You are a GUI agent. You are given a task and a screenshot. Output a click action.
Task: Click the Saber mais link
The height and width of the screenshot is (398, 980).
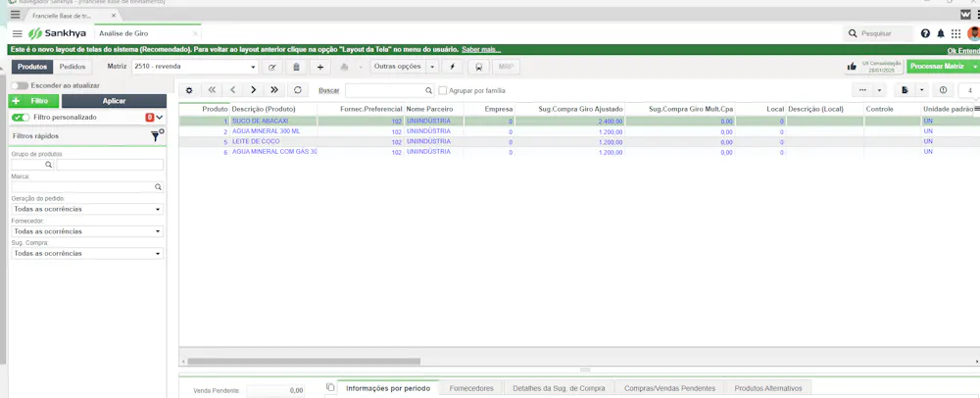(x=481, y=49)
